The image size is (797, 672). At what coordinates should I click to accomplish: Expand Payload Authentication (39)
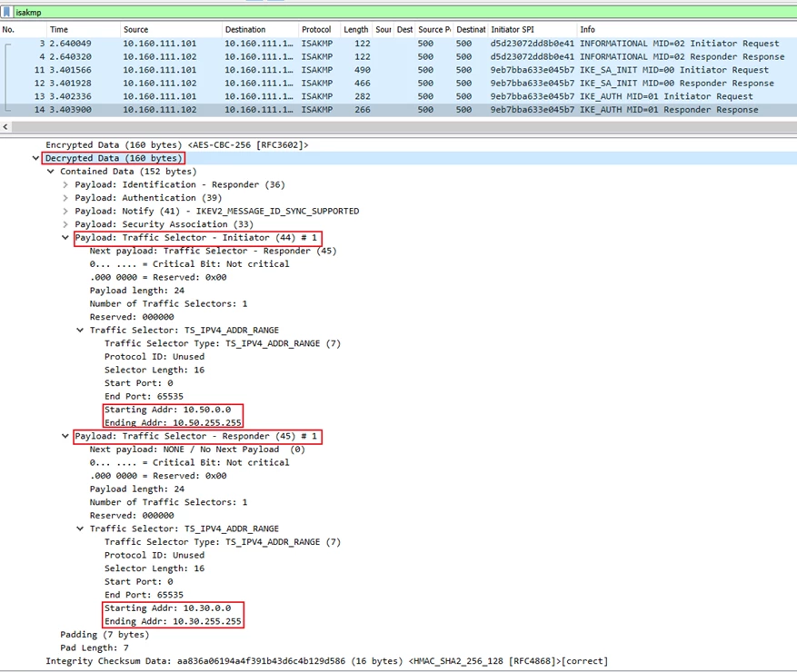(x=65, y=198)
